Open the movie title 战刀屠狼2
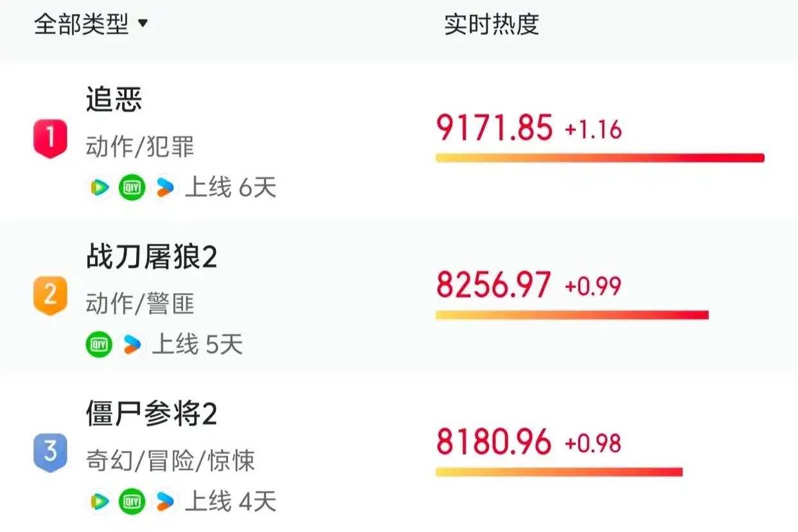This screenshot has height=532, width=798. [152, 258]
